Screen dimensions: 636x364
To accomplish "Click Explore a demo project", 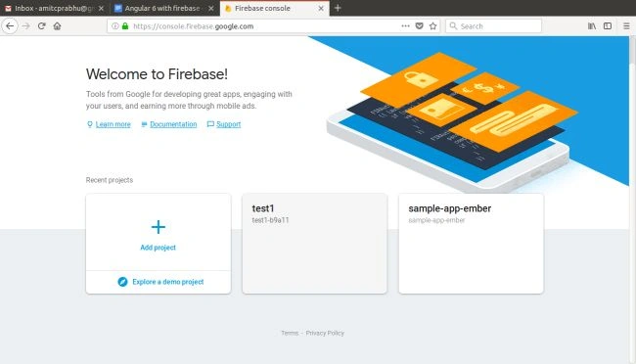I will 168,282.
